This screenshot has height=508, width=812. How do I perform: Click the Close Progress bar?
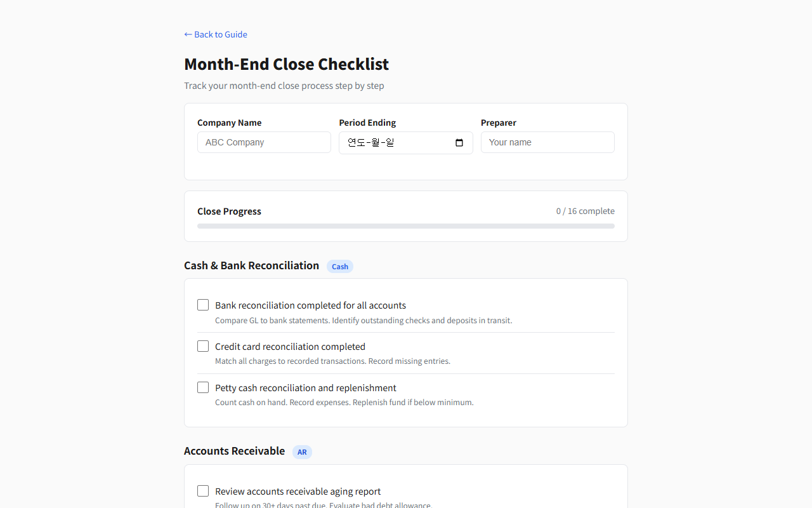pos(406,226)
